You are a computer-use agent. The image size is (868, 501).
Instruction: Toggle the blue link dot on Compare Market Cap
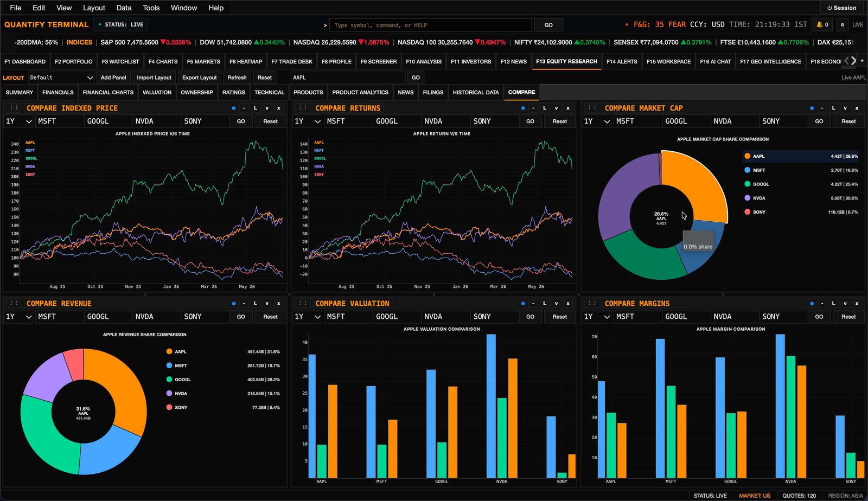pos(812,108)
